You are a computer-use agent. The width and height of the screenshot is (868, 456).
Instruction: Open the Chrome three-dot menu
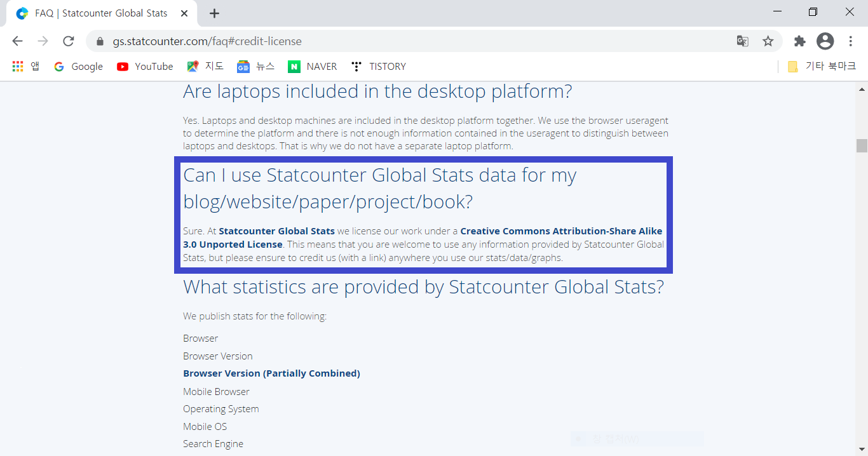point(851,41)
